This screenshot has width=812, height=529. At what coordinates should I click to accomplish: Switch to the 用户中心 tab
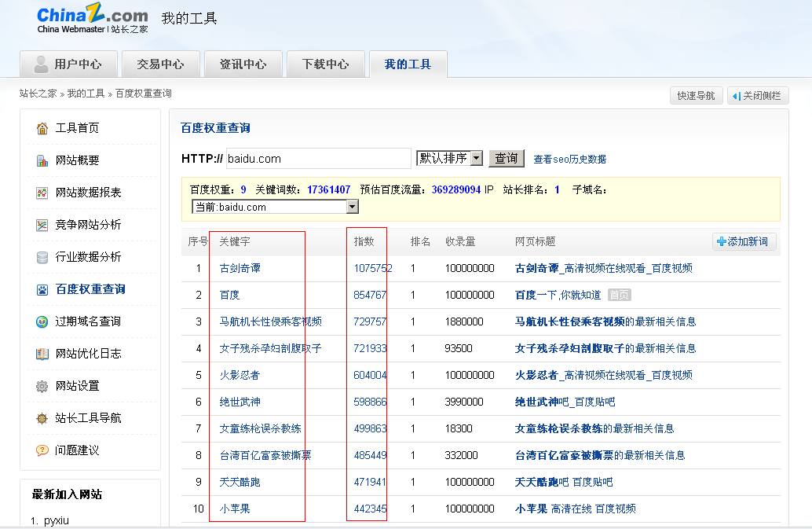[x=68, y=64]
